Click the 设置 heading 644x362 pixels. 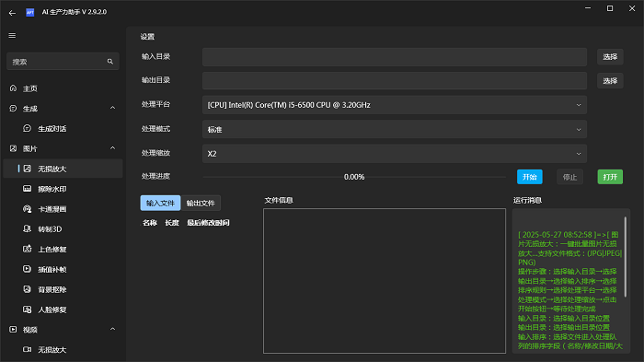pyautogui.click(x=147, y=37)
